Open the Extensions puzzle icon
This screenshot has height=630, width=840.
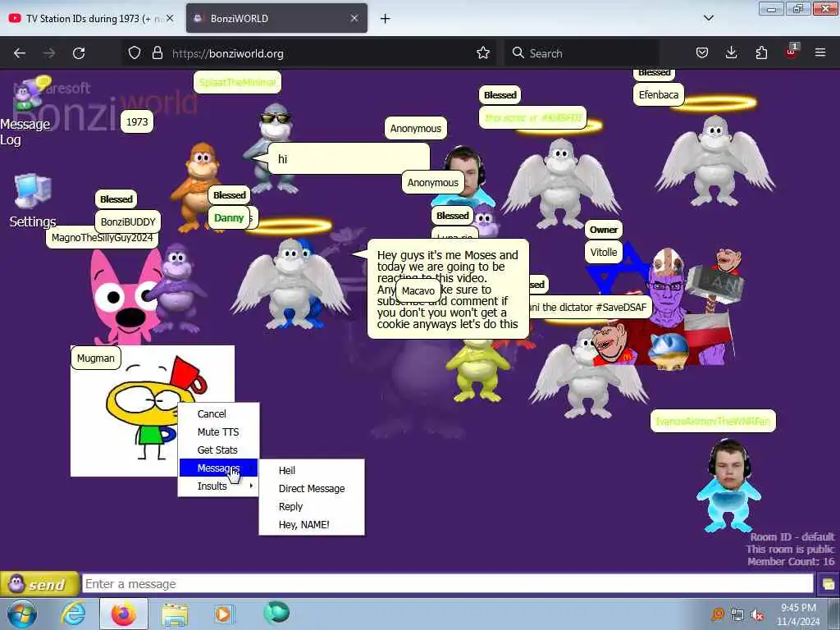click(761, 53)
